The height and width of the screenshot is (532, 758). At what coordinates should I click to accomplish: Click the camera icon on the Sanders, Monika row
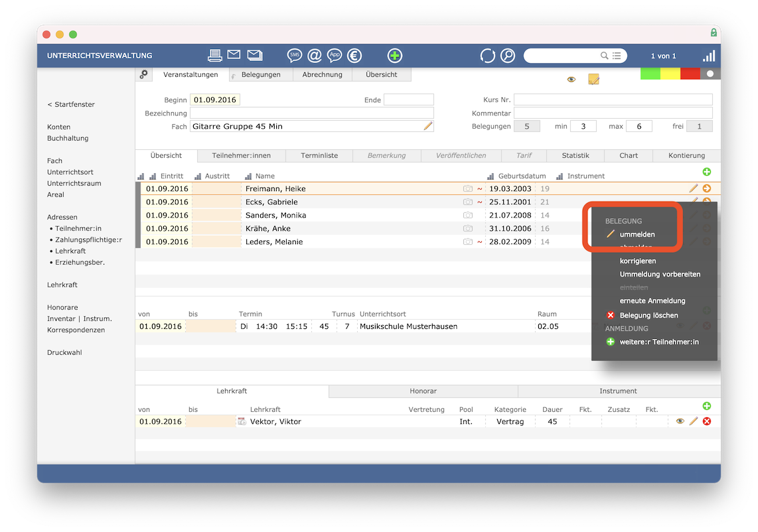pos(467,215)
